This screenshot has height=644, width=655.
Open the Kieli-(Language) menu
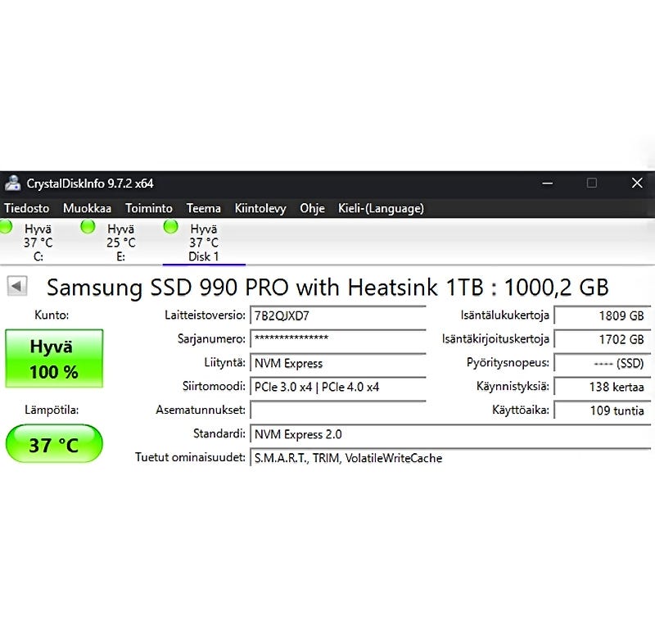pyautogui.click(x=381, y=208)
